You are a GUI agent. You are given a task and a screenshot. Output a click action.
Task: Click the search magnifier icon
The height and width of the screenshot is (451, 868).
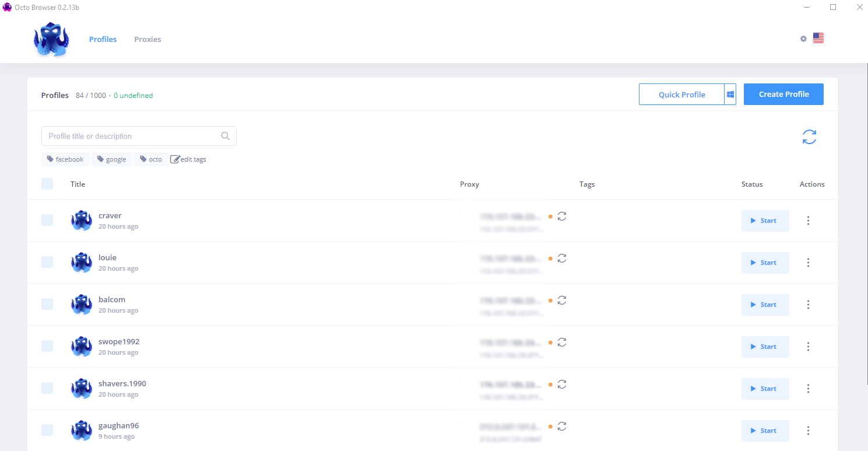click(226, 136)
